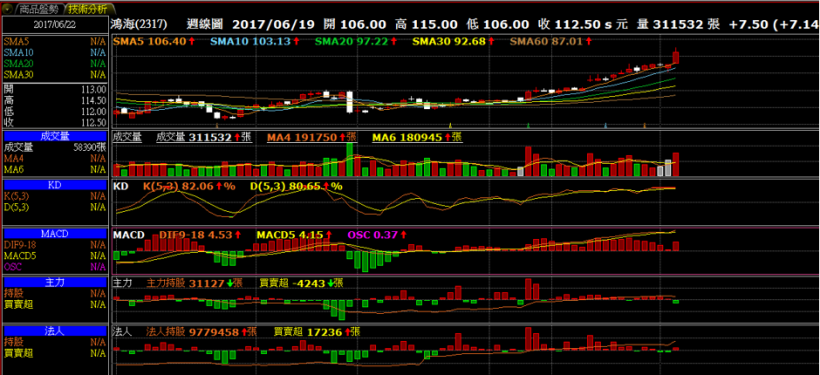Click the last red candlestick on chart

click(x=676, y=56)
